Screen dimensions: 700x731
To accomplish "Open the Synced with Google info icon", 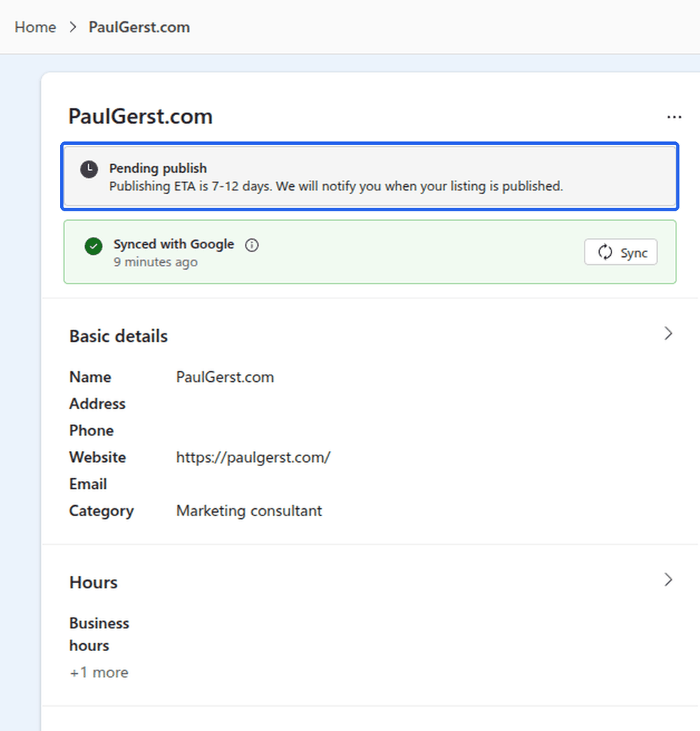I will click(x=252, y=245).
